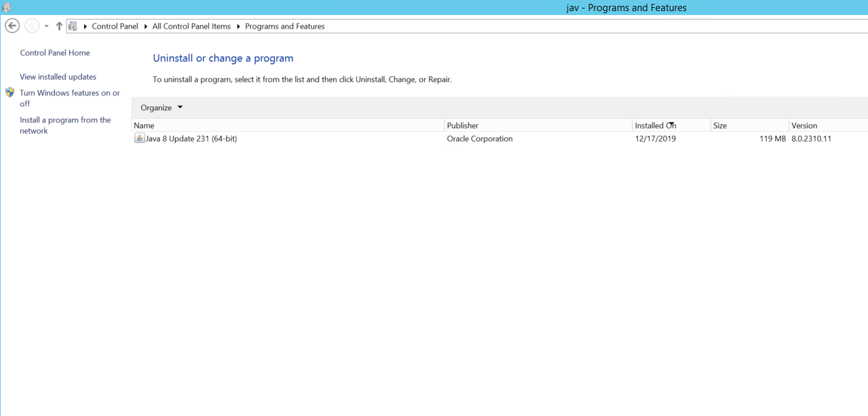Open View installed updates link
This screenshot has height=416, width=868.
click(58, 77)
